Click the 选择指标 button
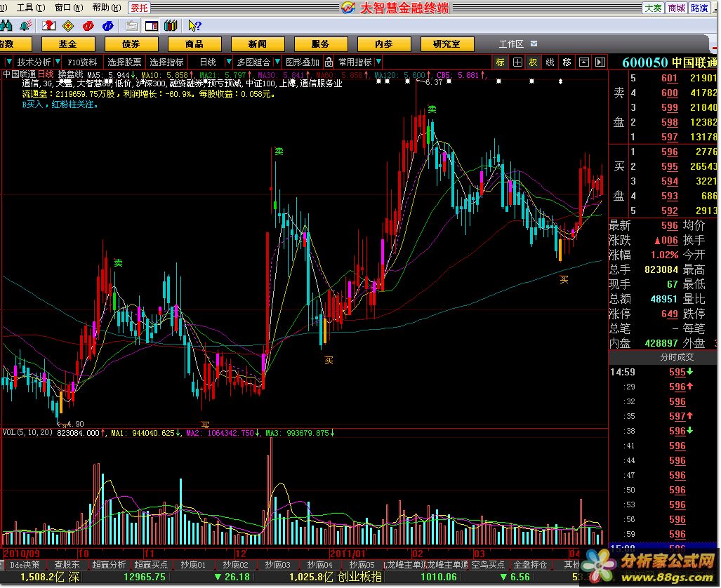 pyautogui.click(x=166, y=62)
